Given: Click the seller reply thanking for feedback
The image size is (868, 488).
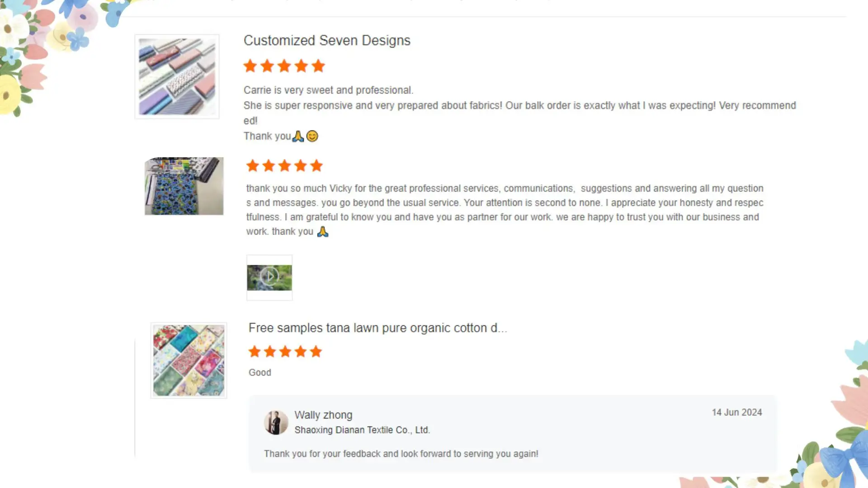Looking at the screenshot, I should point(401,454).
